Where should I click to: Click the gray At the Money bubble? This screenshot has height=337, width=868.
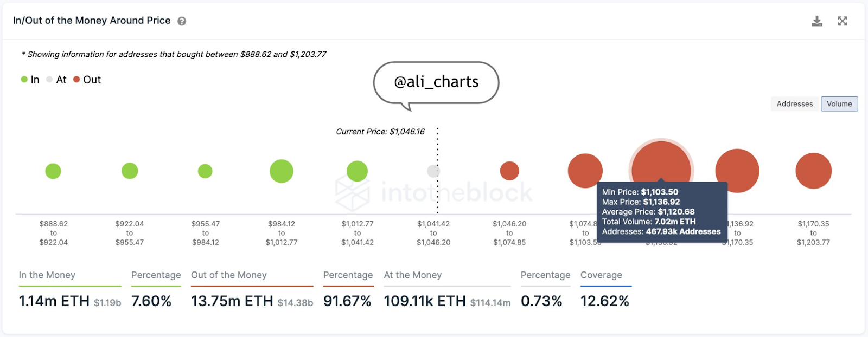coord(433,171)
